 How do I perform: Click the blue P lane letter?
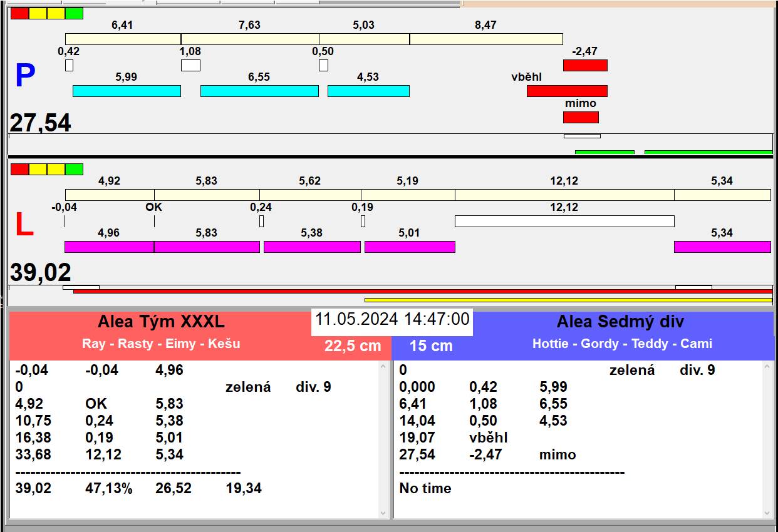click(x=24, y=76)
